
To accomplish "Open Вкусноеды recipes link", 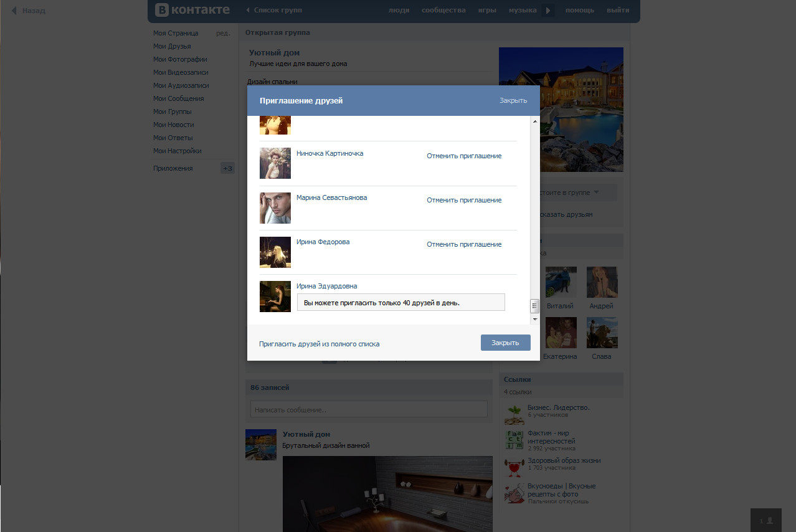I will 561,490.
